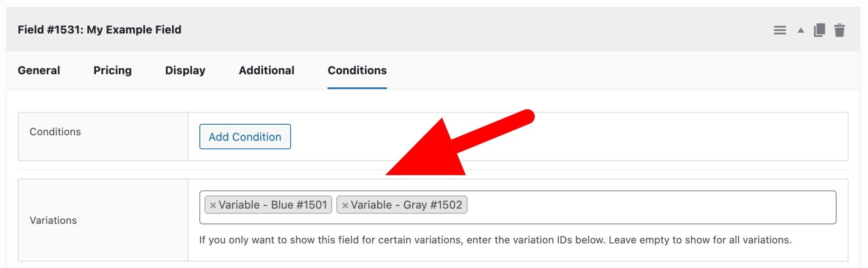The height and width of the screenshot is (268, 868).
Task: Click the Field #1531: My Example Field title
Action: pos(99,30)
